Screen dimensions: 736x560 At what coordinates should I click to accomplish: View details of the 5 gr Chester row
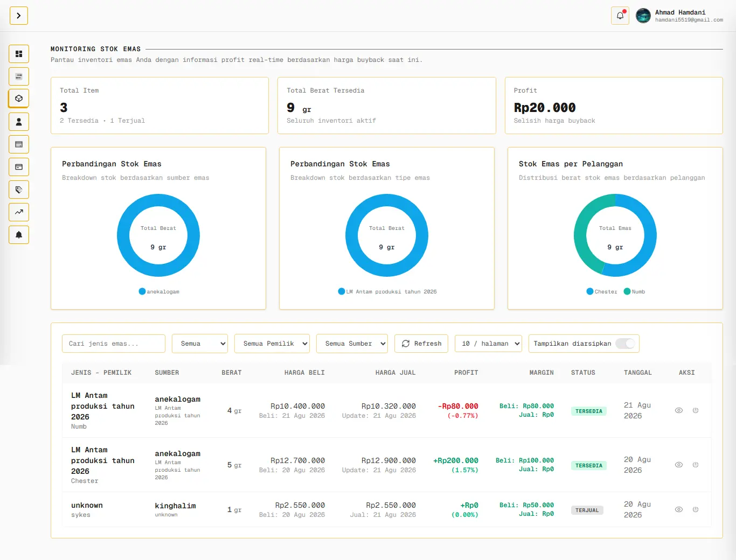click(x=679, y=465)
